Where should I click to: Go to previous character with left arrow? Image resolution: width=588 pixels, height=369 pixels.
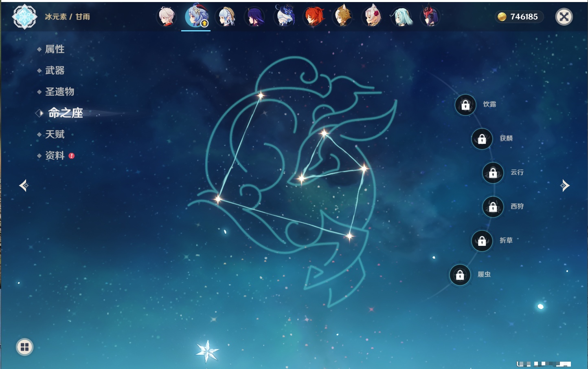(x=24, y=186)
